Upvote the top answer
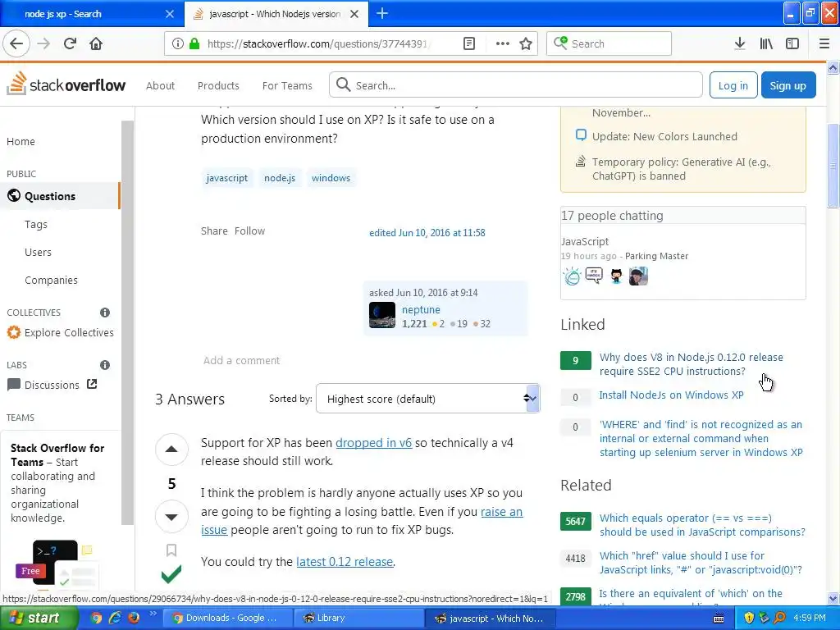Viewport: 840px width, 630px height. point(171,449)
